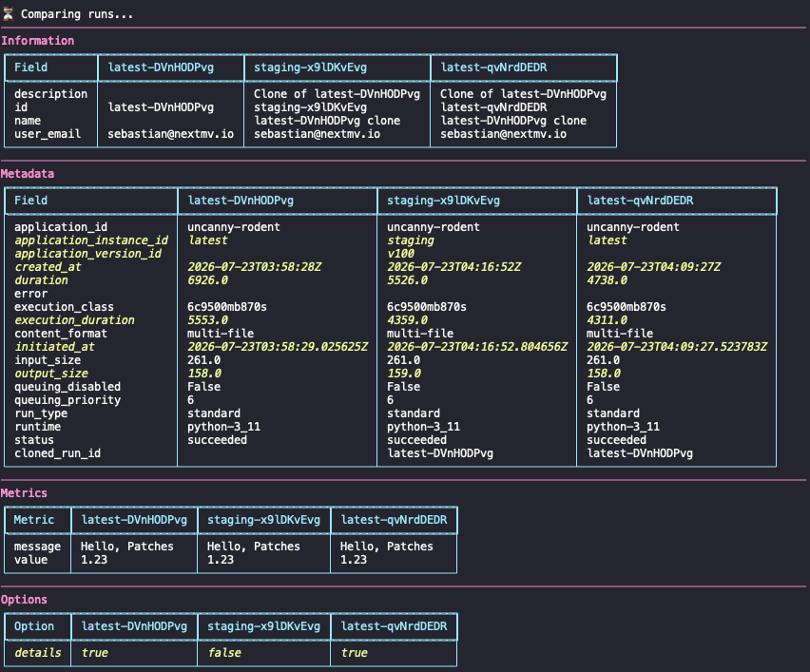Screen dimensions: 810x672
Task: Click the 'Information' section heading
Action: pyautogui.click(x=38, y=41)
